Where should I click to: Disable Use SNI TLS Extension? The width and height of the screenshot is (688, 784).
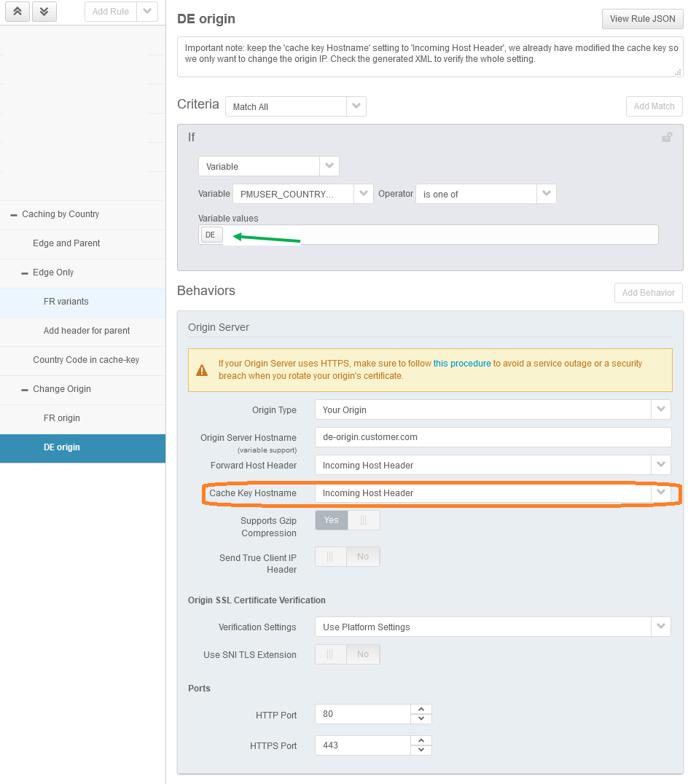(x=363, y=654)
